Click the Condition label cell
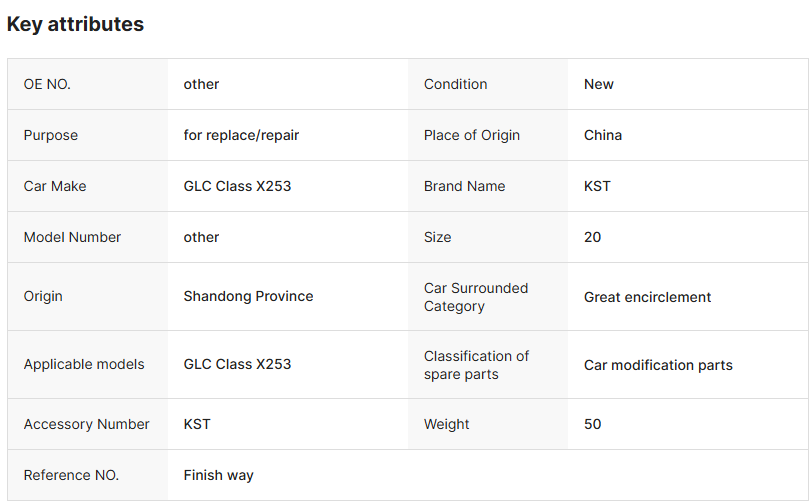The height and width of the screenshot is (502, 811). pyautogui.click(x=456, y=84)
